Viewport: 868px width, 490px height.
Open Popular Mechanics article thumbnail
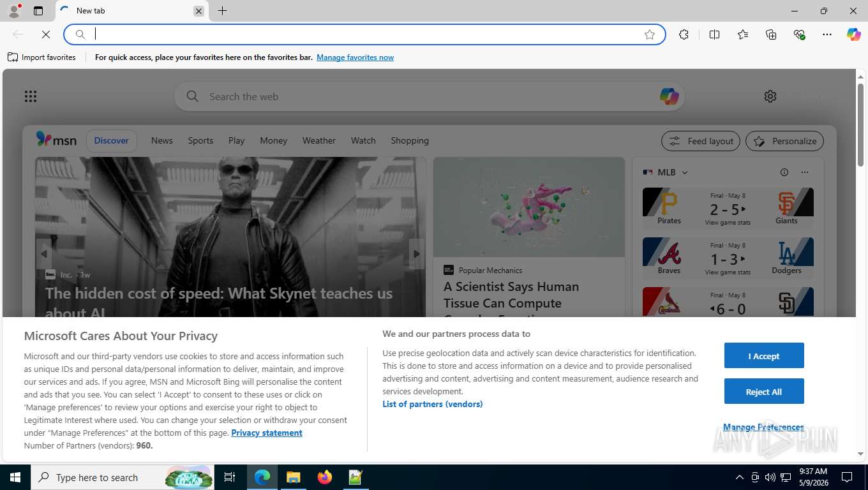529,207
